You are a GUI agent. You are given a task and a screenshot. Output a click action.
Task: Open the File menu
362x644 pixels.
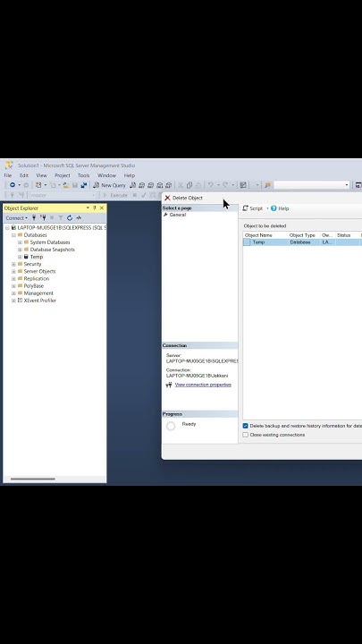tap(8, 175)
